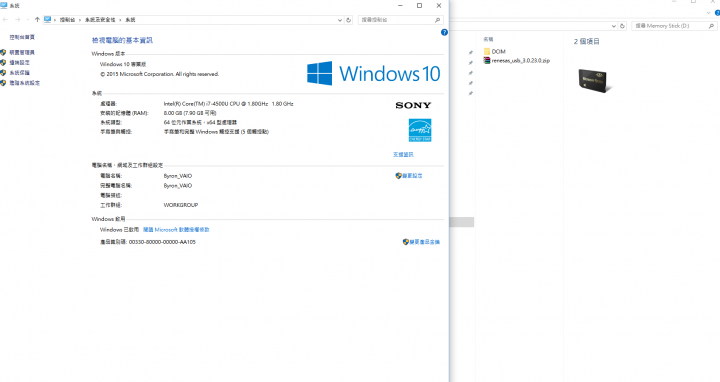Expand chevron after 系統及安全性 breadcrumb
This screenshot has height=382, width=720.
[x=121, y=20]
